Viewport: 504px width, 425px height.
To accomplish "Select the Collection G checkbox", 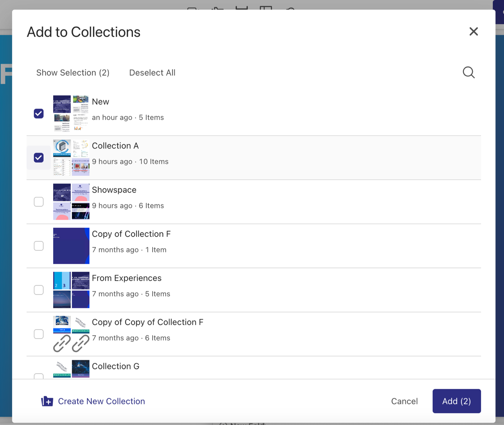I will pos(39,377).
